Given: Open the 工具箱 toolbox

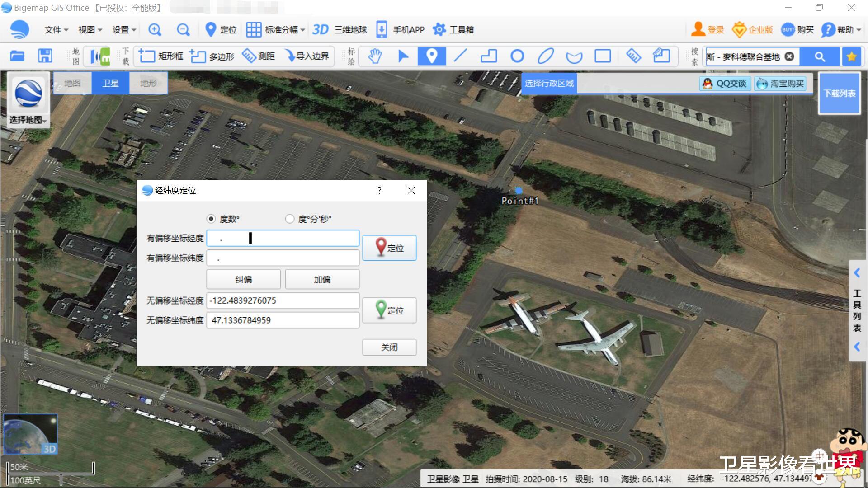Looking at the screenshot, I should pos(453,30).
